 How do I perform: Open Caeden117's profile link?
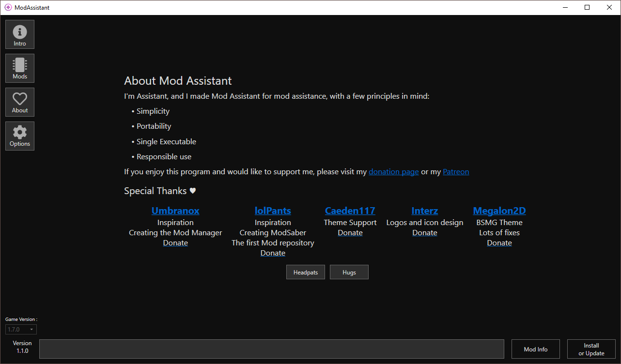pos(350,211)
